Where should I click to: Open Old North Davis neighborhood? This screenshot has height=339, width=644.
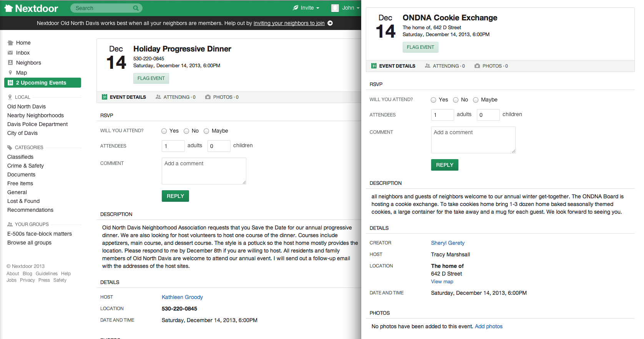click(27, 106)
